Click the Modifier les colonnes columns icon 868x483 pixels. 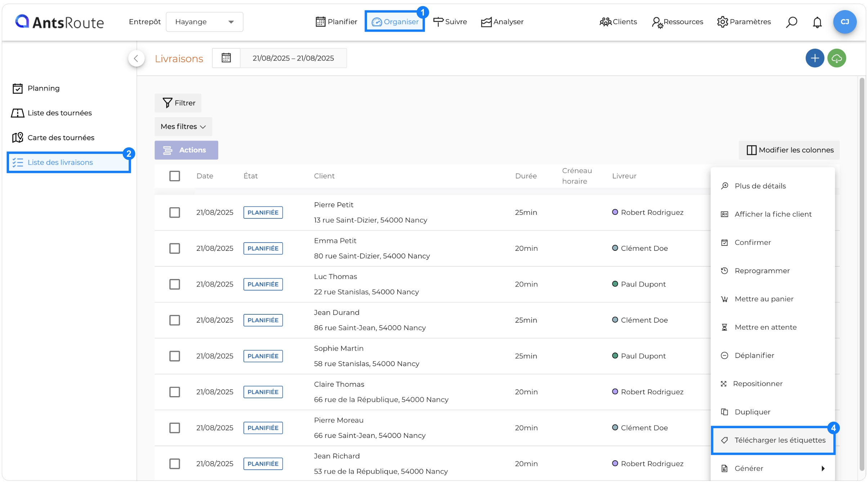point(751,150)
